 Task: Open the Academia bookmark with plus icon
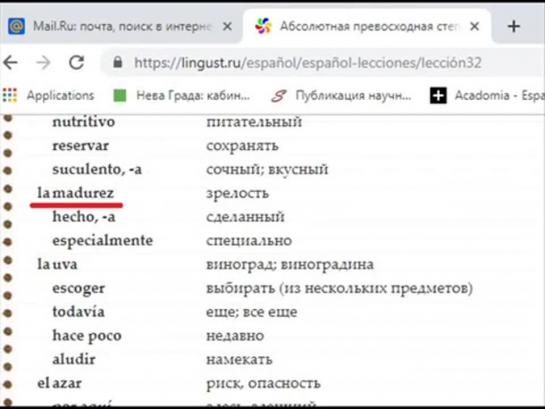487,95
